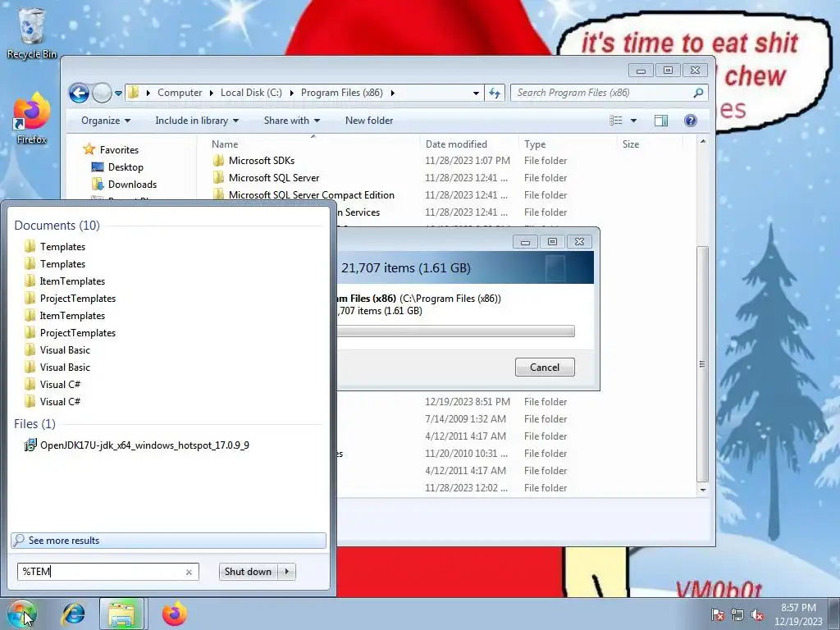Switch to Windows Explorer taskbar button

click(122, 614)
